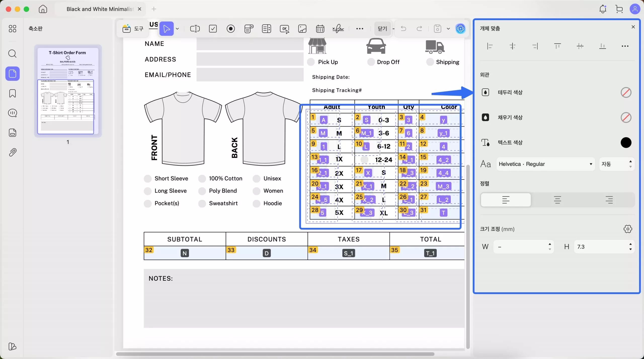Switch to the Black and White Minimalist tab
The image size is (644, 359).
[x=100, y=9]
